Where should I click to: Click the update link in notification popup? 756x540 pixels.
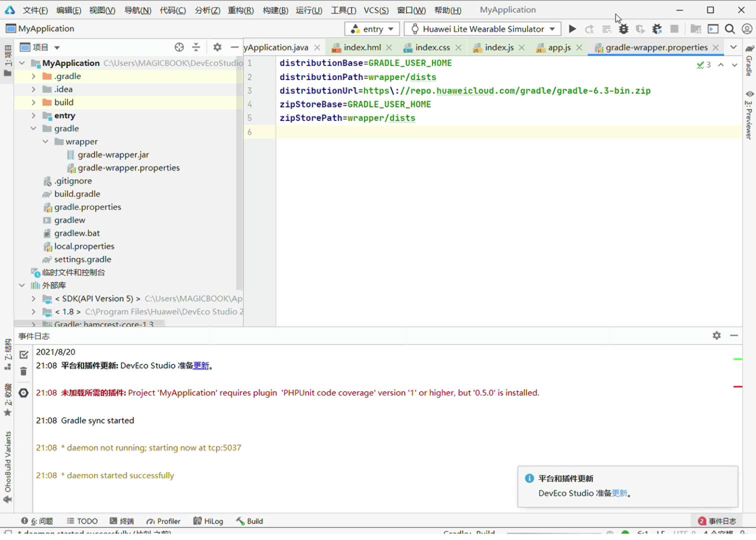(x=619, y=493)
